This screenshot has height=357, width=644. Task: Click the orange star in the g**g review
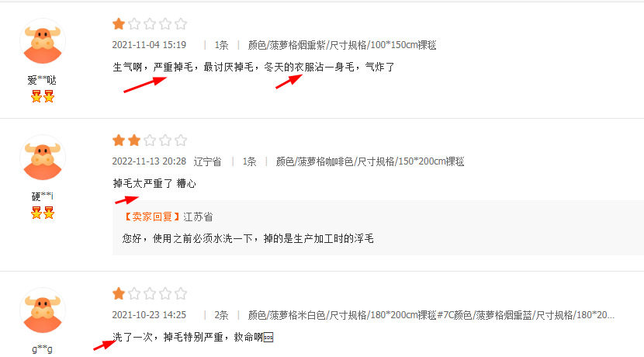(x=119, y=293)
